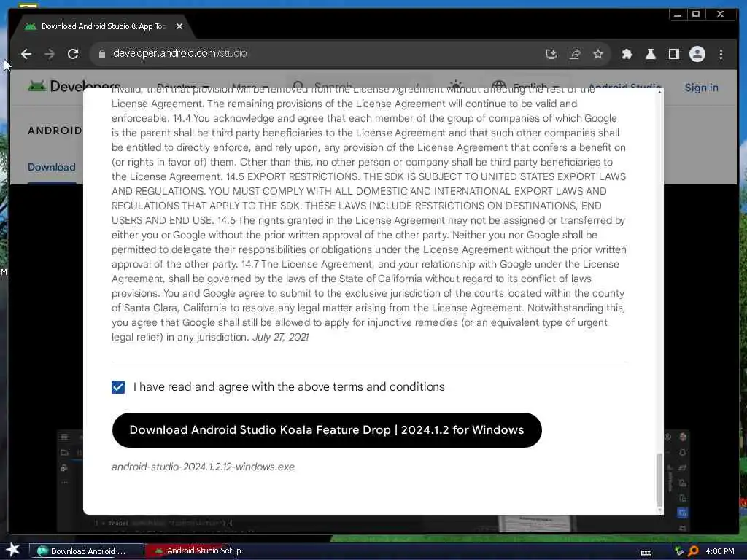The width and height of the screenshot is (747, 560).
Task: Select the Download Android Studio browser tab
Action: [x=103, y=26]
